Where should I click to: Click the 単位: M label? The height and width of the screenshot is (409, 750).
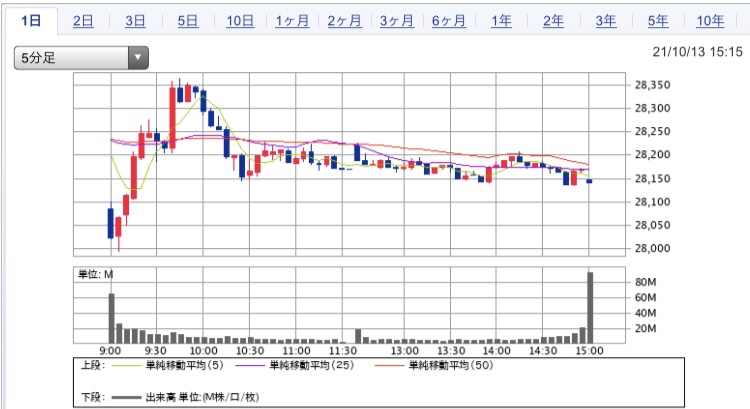pos(96,275)
